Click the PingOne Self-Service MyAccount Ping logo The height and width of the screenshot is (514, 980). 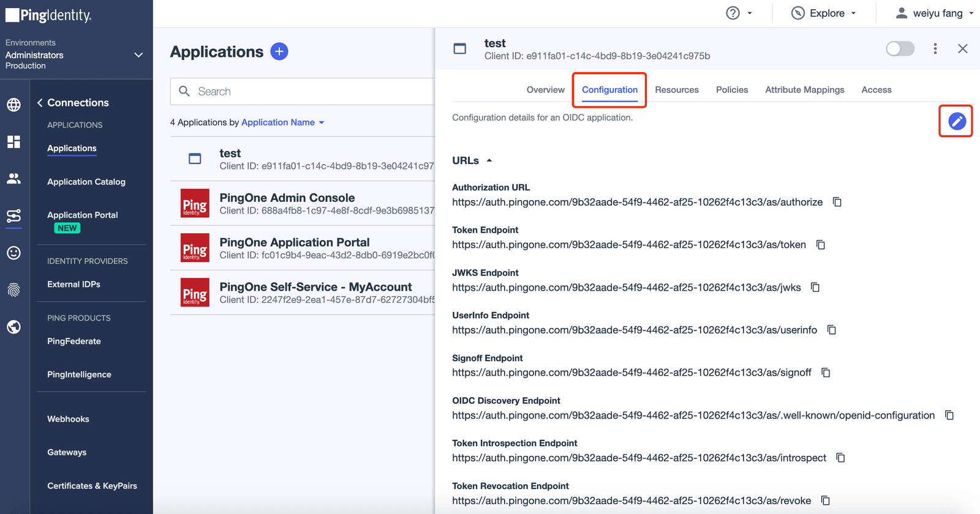click(x=195, y=292)
